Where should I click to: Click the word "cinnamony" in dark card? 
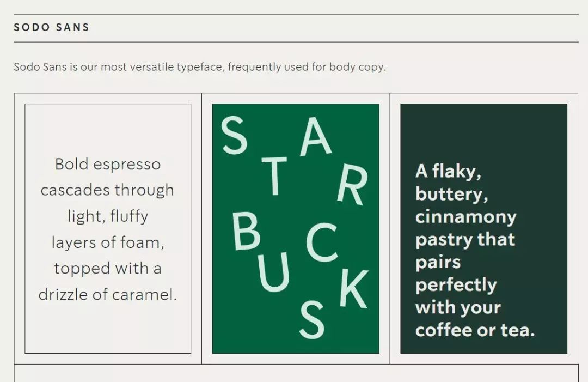465,217
